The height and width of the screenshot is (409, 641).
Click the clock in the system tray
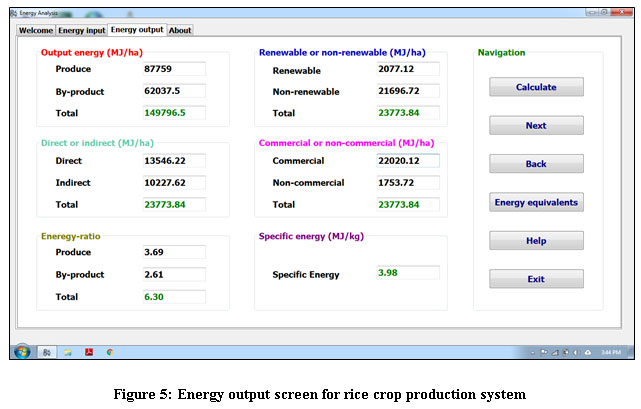[x=612, y=352]
